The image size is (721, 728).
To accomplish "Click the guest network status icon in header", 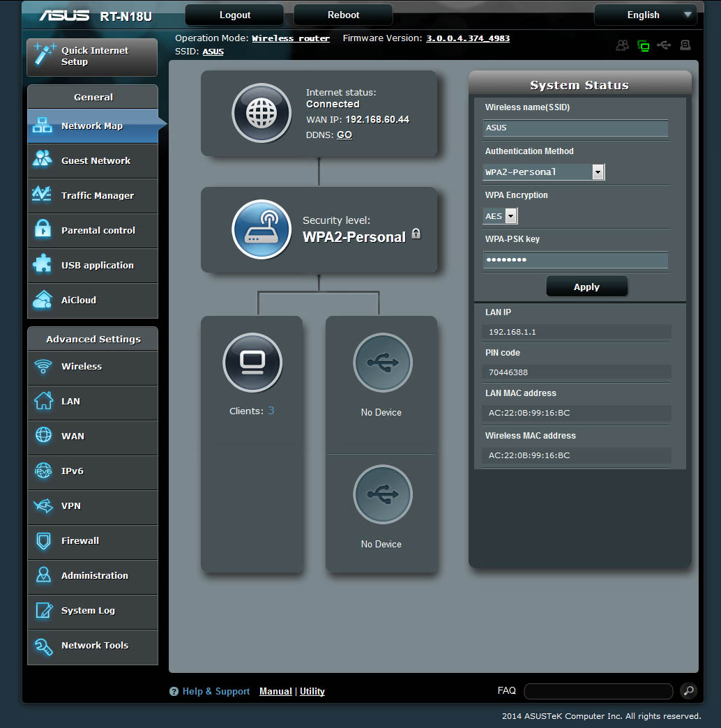I will click(x=622, y=45).
